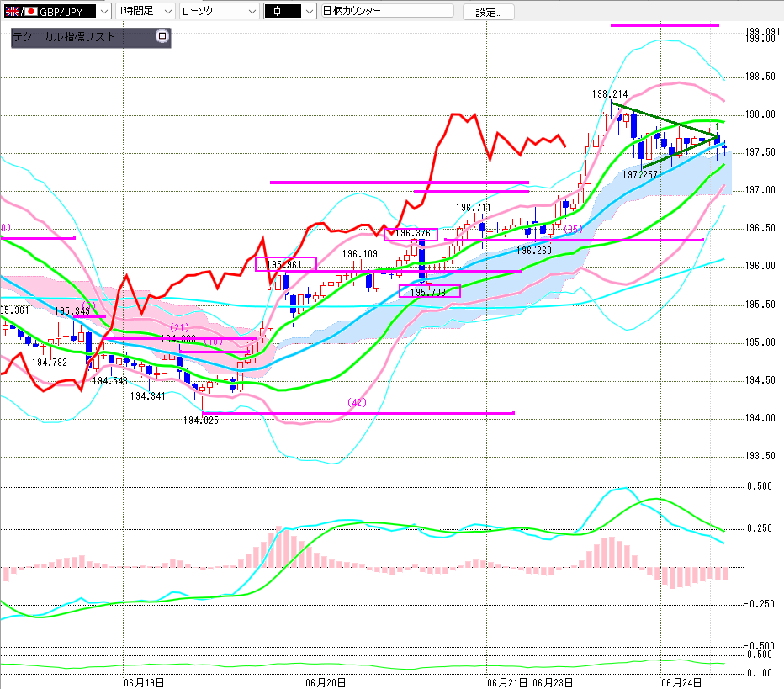Click the 197.257 low price label

[x=640, y=174]
